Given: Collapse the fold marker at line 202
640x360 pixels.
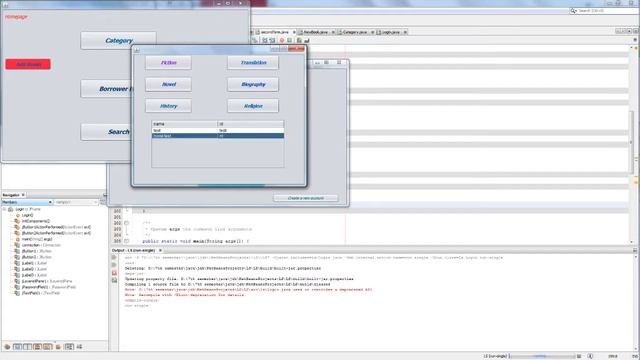Looking at the screenshot, I should (127, 223).
